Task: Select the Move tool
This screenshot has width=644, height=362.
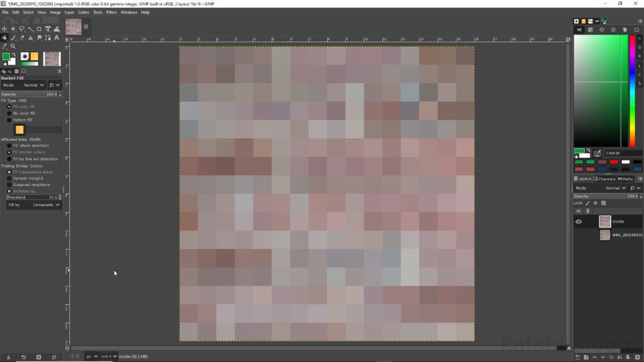Action: [x=4, y=28]
